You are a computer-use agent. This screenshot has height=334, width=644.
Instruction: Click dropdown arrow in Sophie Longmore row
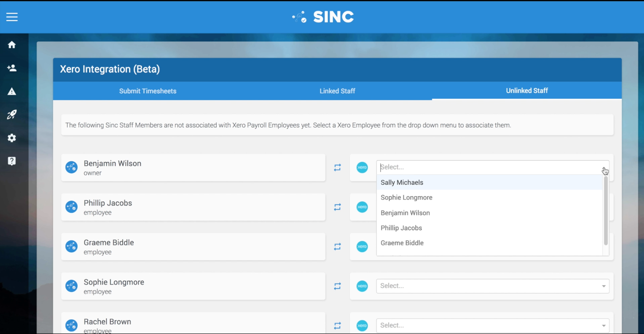[604, 286]
